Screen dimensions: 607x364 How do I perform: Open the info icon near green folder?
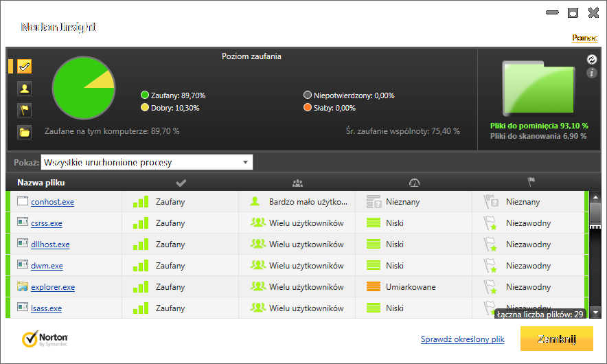point(591,72)
